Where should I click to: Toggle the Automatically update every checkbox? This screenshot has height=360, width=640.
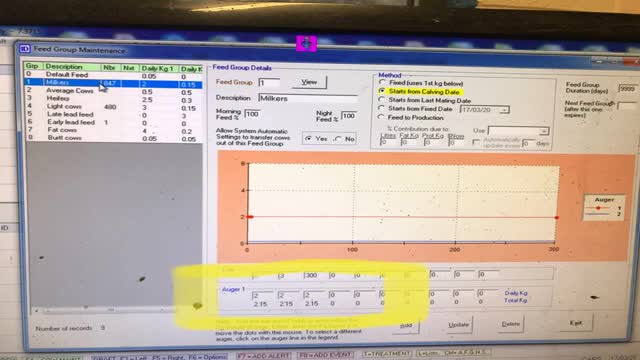tap(476, 142)
